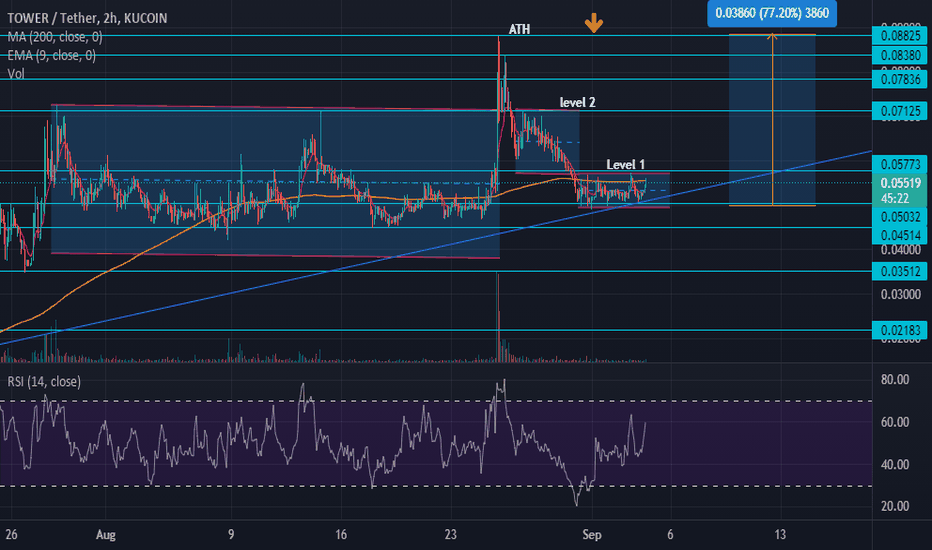Select the orange vertical price range arrow
The width and height of the screenshot is (932, 550).
click(x=772, y=119)
